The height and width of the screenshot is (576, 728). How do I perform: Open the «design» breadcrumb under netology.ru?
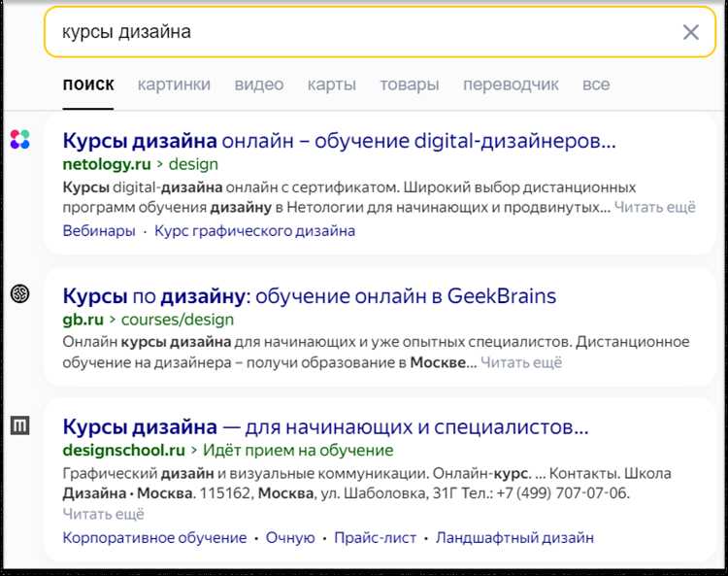[193, 164]
